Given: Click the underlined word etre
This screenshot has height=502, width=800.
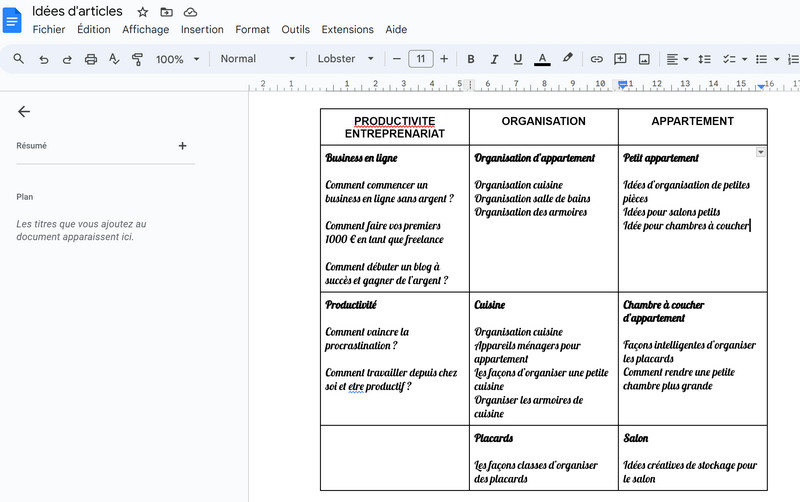Looking at the screenshot, I should (x=356, y=387).
